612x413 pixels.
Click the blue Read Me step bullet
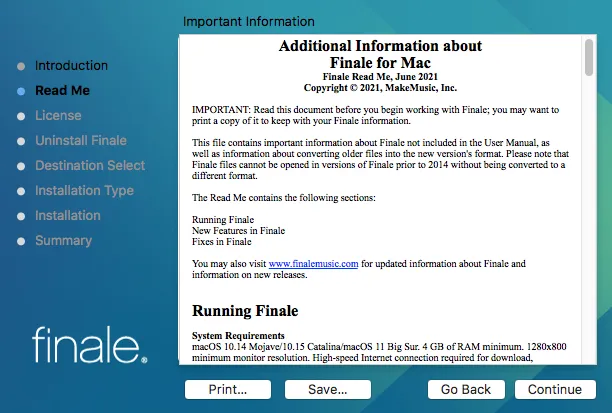(x=21, y=91)
